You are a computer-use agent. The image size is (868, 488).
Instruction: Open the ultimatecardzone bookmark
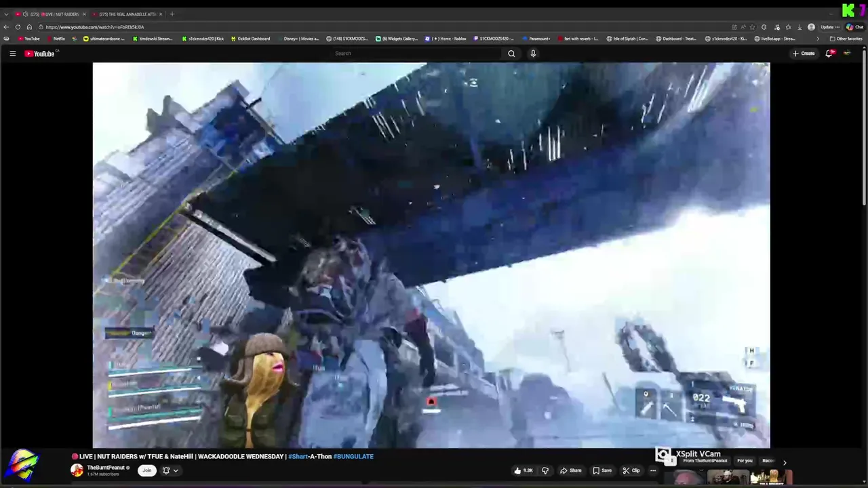point(104,39)
